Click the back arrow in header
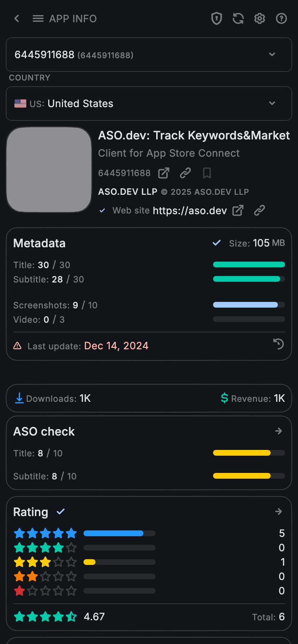The height and width of the screenshot is (644, 298). click(x=17, y=19)
